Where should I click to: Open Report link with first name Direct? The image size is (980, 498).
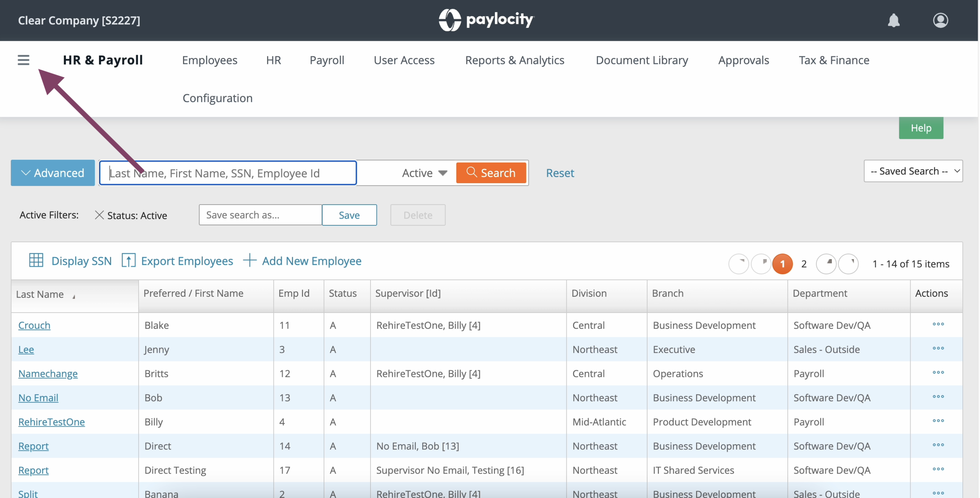tap(33, 446)
